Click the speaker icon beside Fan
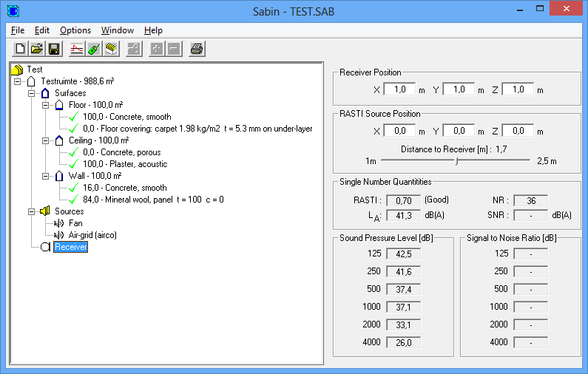Screen dimensions: 588x374 (59, 223)
